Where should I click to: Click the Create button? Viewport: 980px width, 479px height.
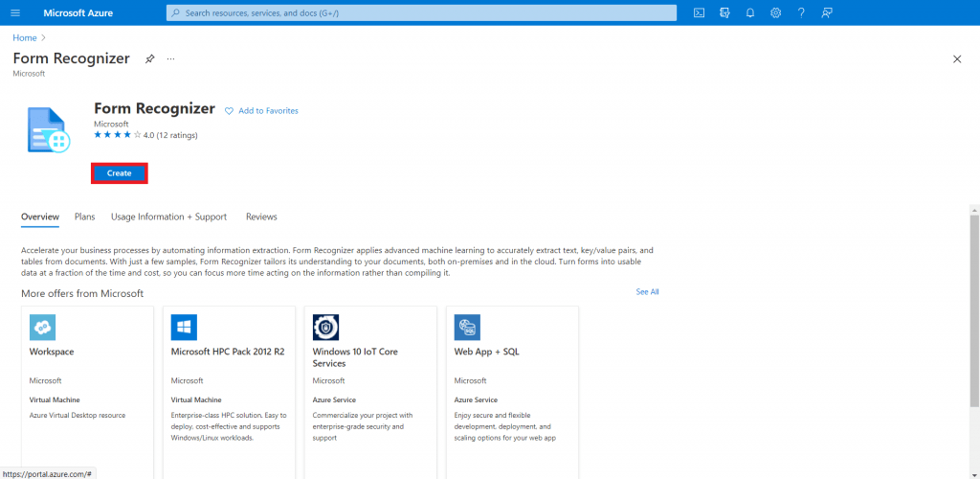(120, 173)
